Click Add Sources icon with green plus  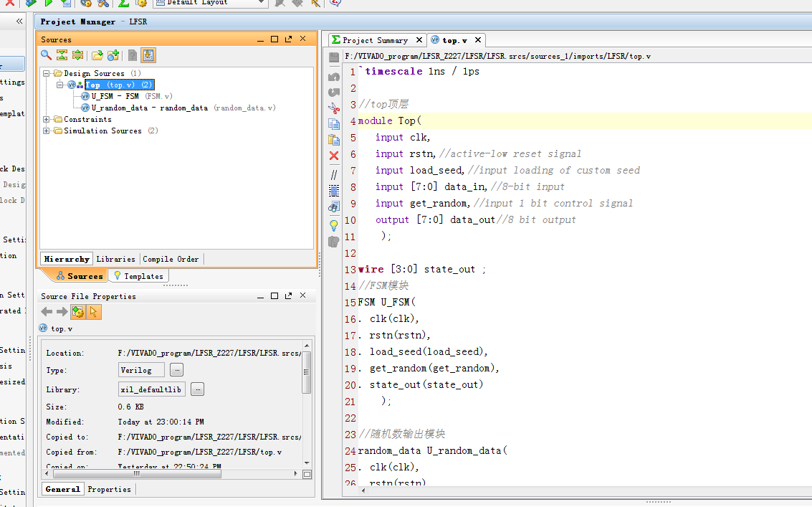click(x=113, y=55)
